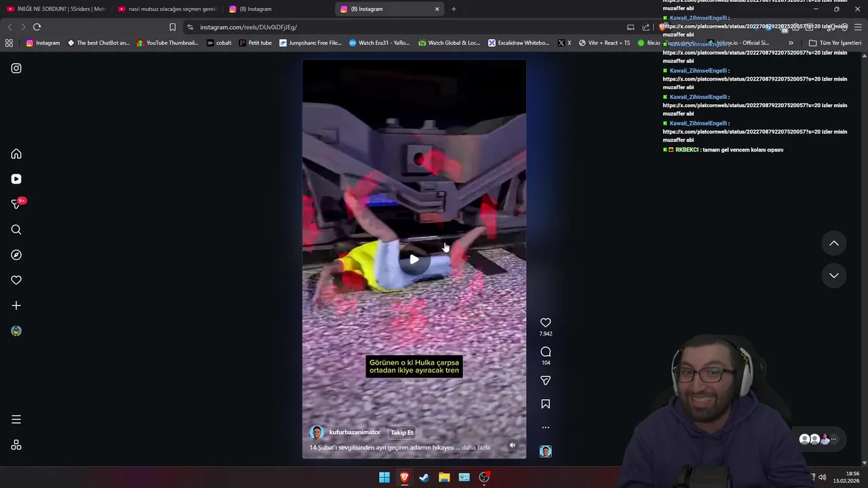Like the reel with the heart icon
Viewport: 868px width, 488px height.
pyautogui.click(x=545, y=323)
